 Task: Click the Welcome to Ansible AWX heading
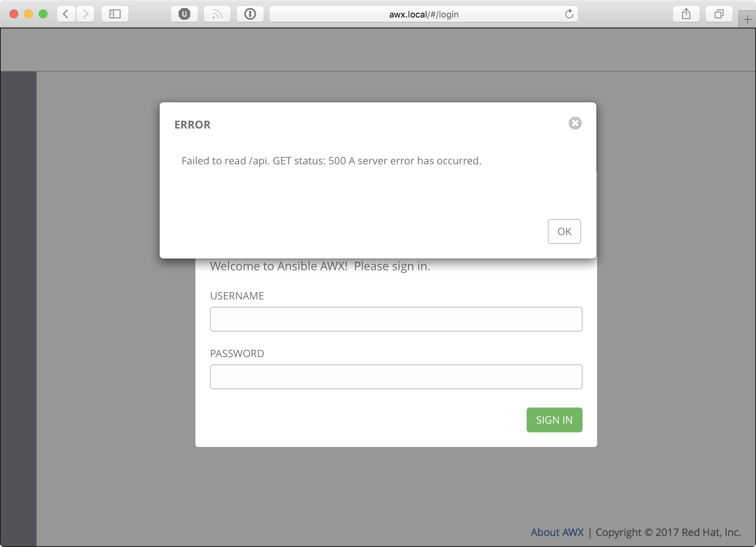(320, 266)
